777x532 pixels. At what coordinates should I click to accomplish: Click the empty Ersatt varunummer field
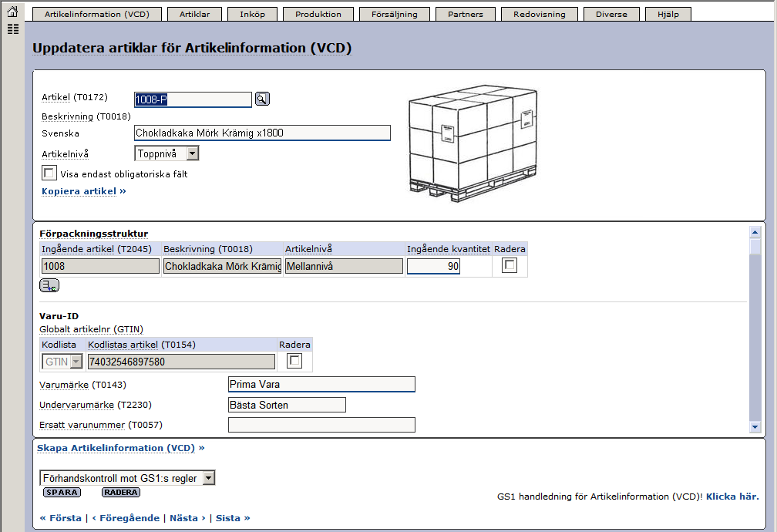(321, 425)
